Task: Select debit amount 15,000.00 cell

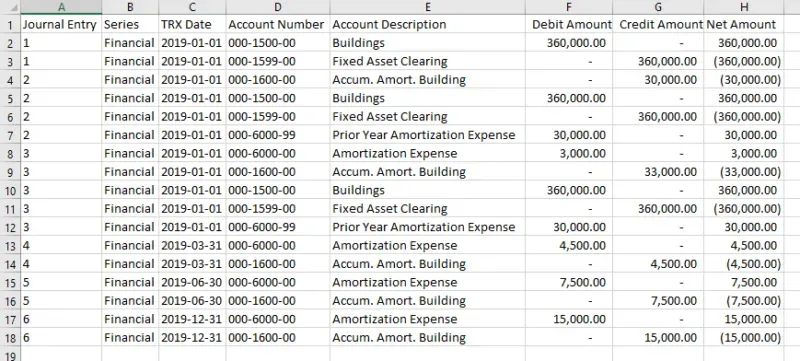Action: [569, 319]
